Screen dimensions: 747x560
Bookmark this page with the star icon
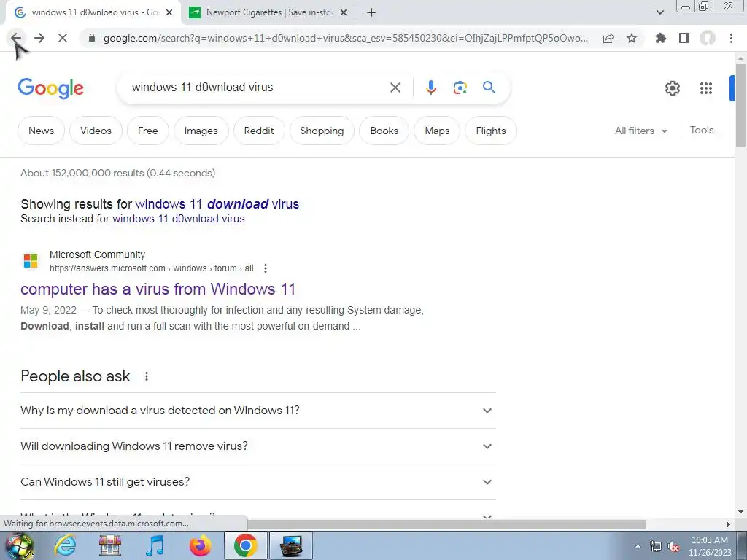632,38
